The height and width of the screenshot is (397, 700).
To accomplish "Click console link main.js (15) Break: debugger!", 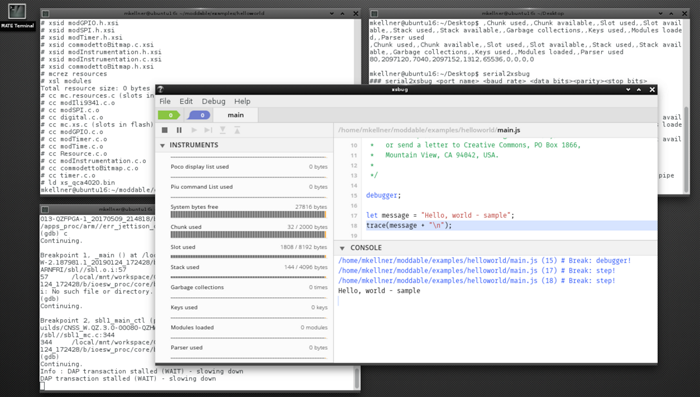I will point(484,260).
